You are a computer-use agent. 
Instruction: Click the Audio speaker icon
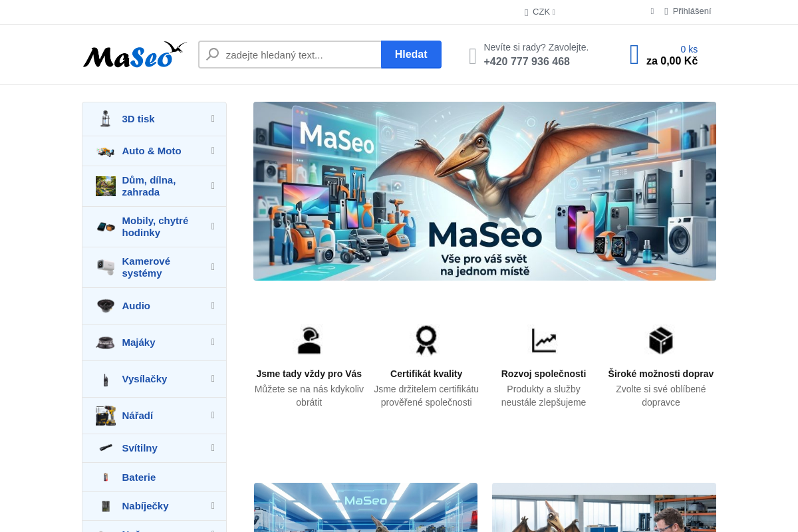(106, 306)
